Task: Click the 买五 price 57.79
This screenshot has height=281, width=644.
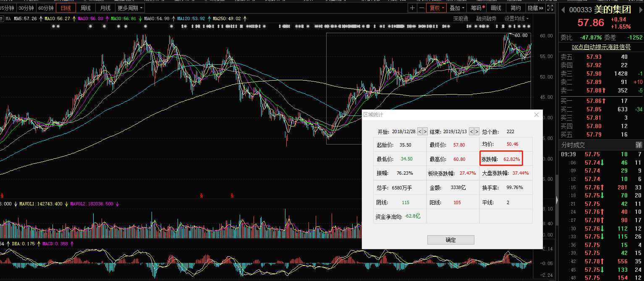Action: (594, 134)
